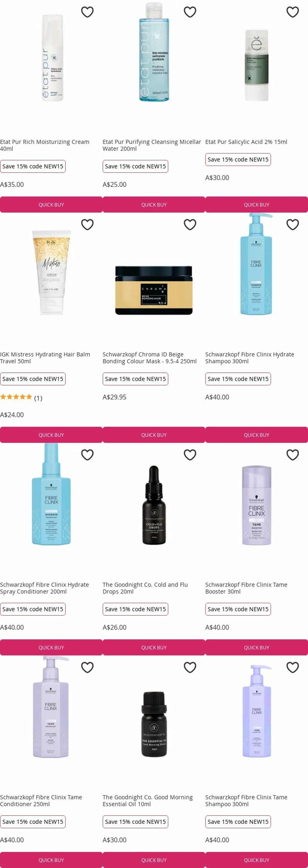This screenshot has width=308, height=868.
Task: Quick buy the Chroma ID Bonding Colour Mask
Action: [154, 435]
